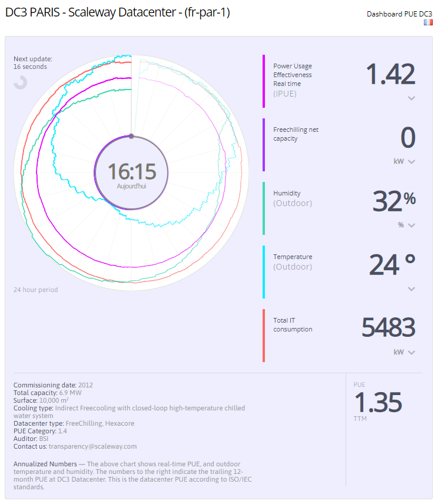Click the cyan Temperature color bar

click(x=264, y=272)
